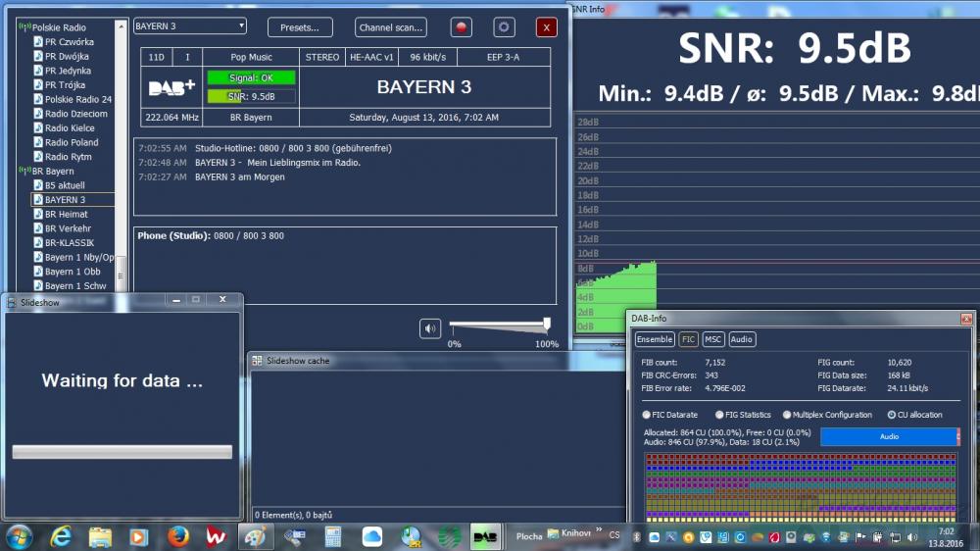The image size is (980, 551).
Task: Click the Knihovny toolbar chevron in the taskbar
Action: pyautogui.click(x=599, y=530)
